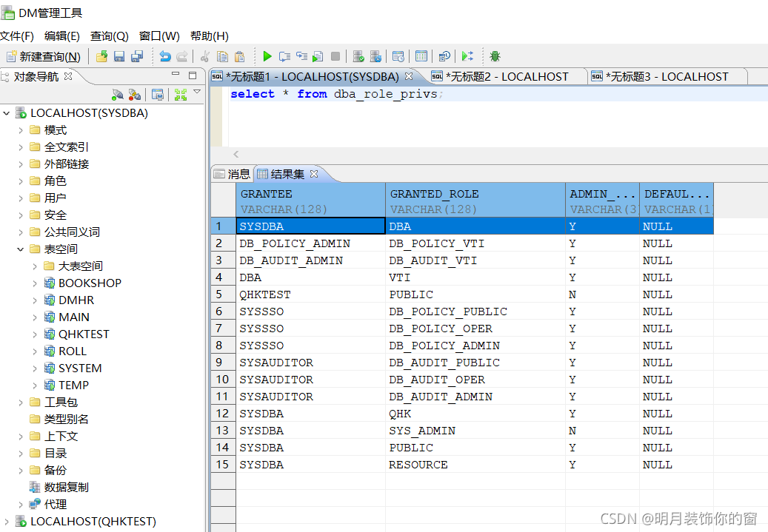Expand the 角色 folder

21,181
